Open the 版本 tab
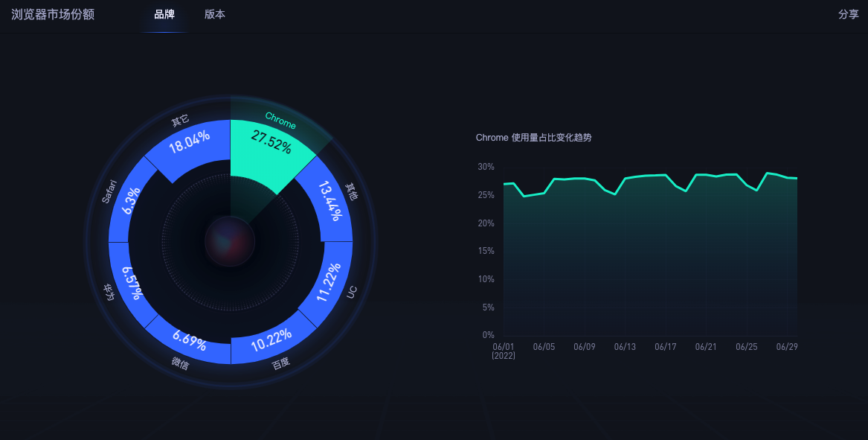Viewport: 868px width, 440px height. (x=215, y=15)
